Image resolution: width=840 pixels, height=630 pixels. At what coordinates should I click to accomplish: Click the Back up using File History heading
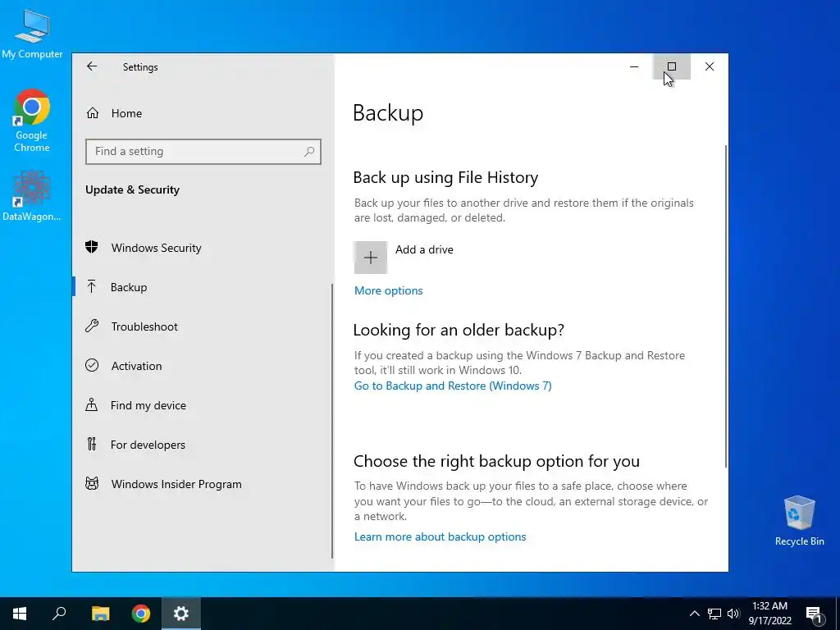pos(445,177)
